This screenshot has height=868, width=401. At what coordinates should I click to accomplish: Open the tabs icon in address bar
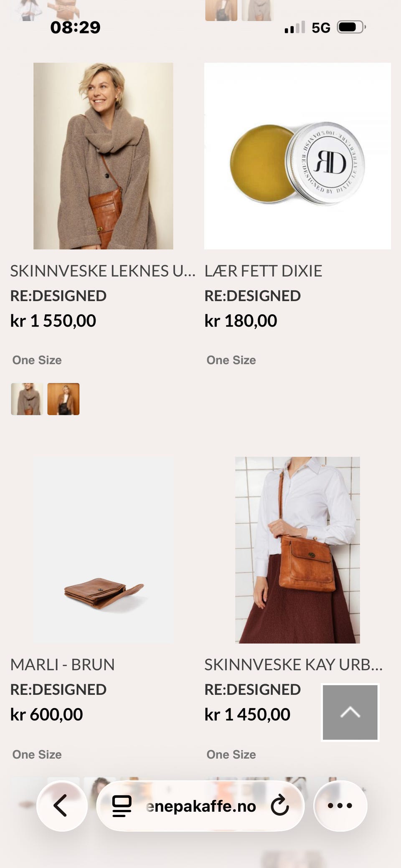[x=122, y=806]
